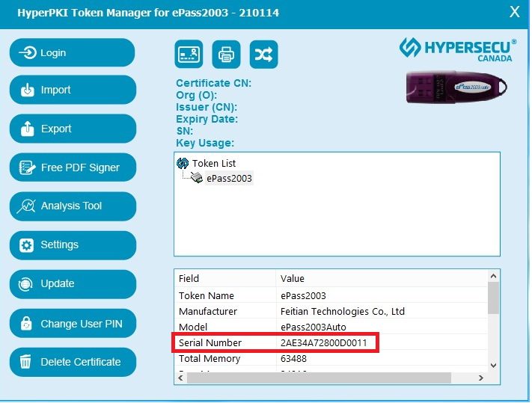532x403 pixels.
Task: Open the Import function
Action: [x=73, y=90]
